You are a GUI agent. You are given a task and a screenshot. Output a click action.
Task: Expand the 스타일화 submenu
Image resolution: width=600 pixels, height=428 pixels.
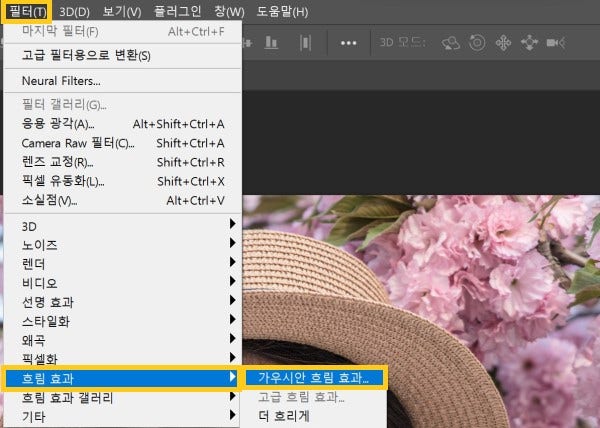coord(122,321)
